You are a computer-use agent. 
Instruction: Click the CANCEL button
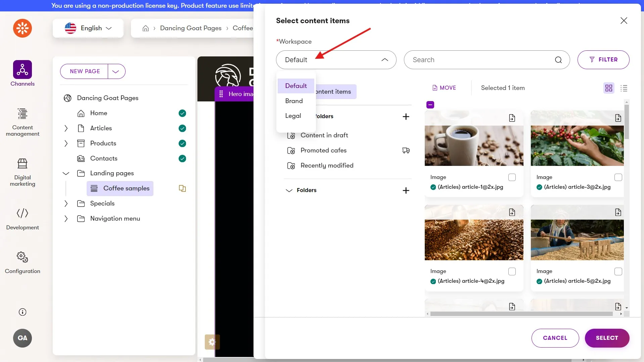555,338
